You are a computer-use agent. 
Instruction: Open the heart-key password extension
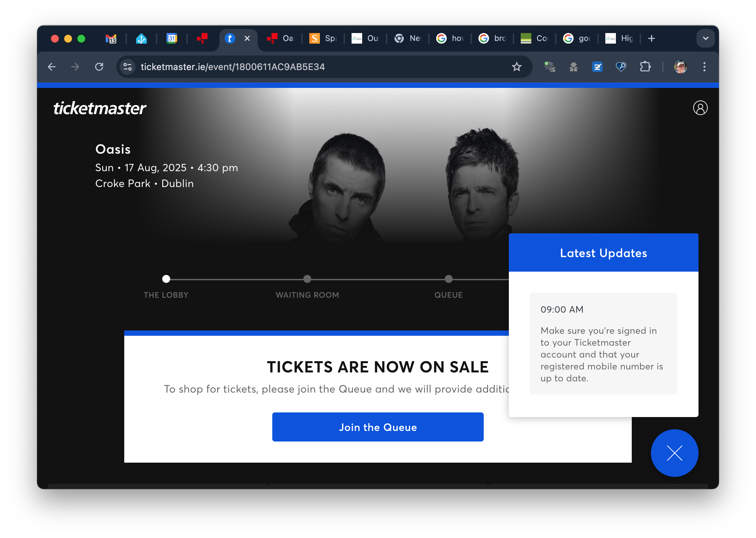[621, 67]
